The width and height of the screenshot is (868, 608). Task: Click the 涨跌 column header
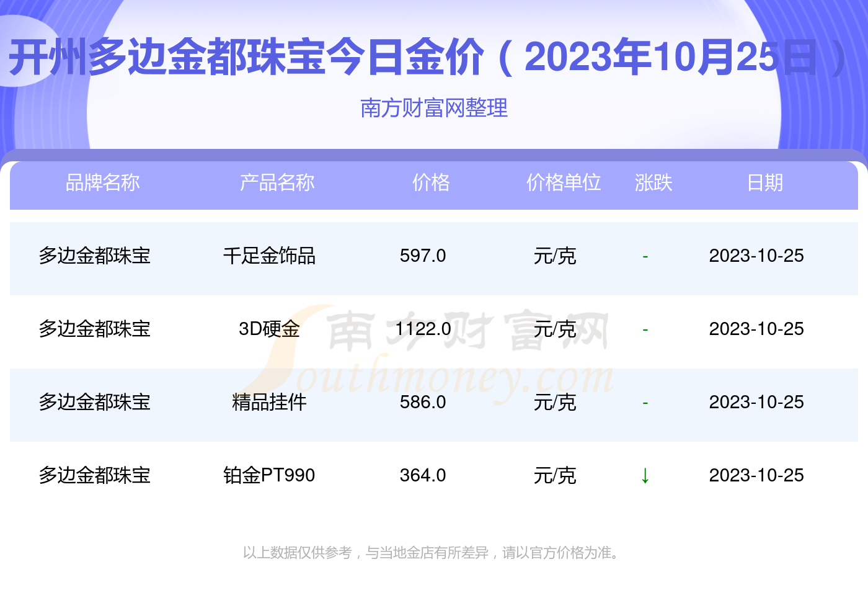click(653, 182)
